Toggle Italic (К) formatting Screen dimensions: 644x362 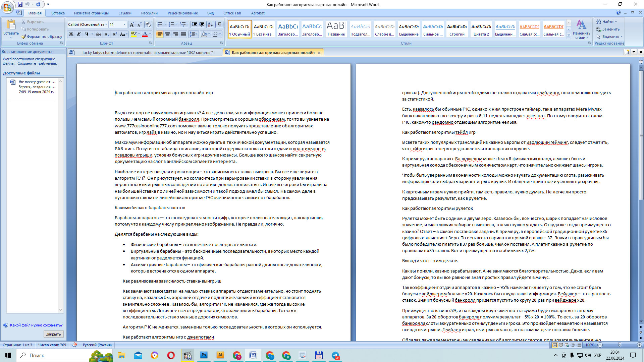coord(79,34)
